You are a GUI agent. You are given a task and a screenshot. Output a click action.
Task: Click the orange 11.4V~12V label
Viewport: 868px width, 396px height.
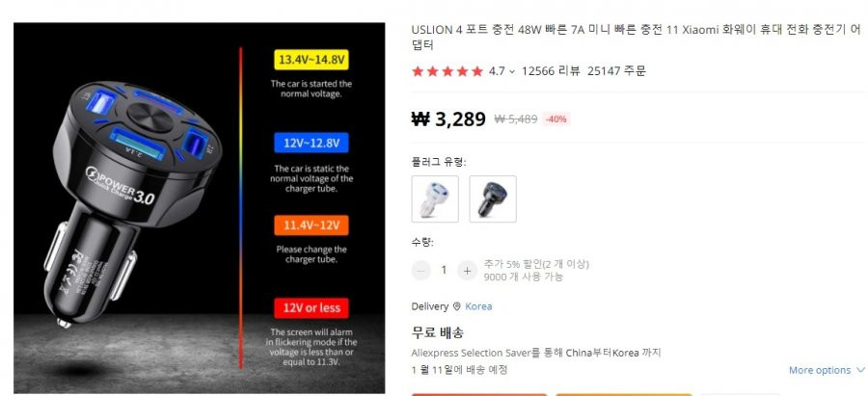point(312,225)
